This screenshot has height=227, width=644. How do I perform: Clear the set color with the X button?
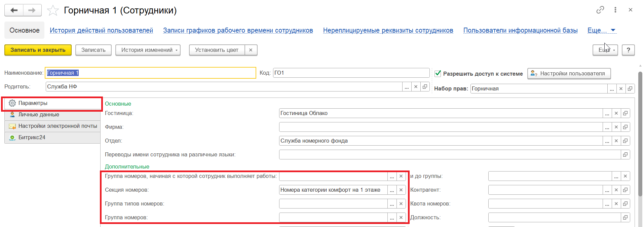pyautogui.click(x=251, y=50)
